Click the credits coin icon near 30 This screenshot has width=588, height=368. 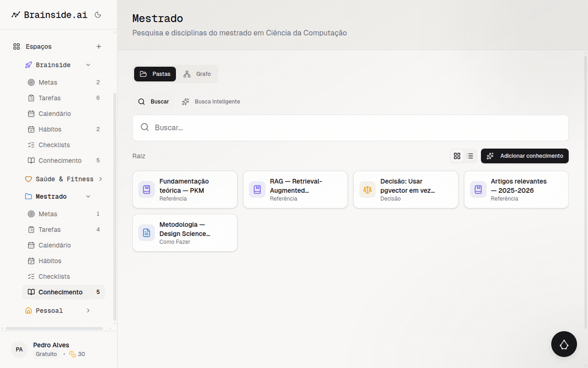(x=73, y=354)
